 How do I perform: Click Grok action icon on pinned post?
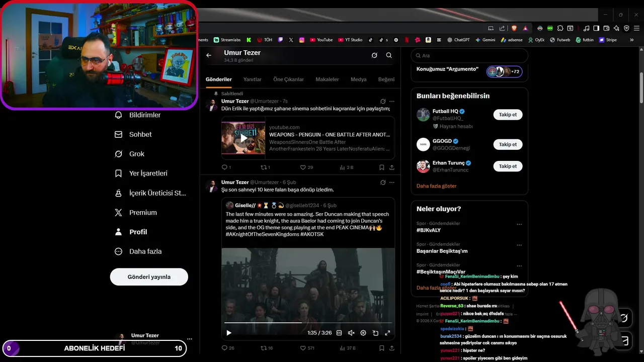383,101
